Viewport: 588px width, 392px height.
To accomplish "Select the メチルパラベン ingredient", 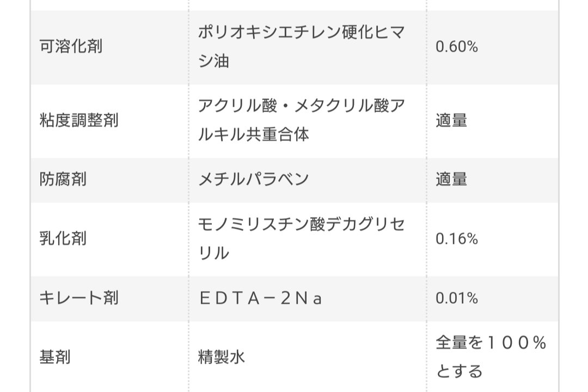I will click(253, 179).
